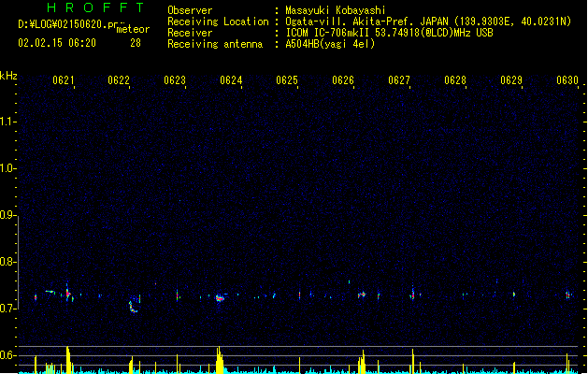Click the 1.0 frequency axis label
The width and height of the screenshot is (588, 374).
[8, 168]
